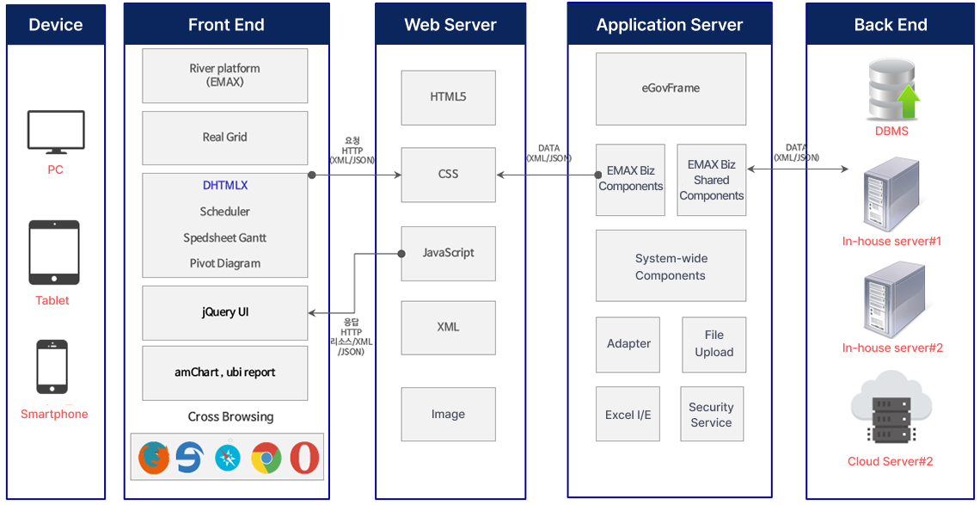980x505 pixels.
Task: Click the XML box in Web Server
Action: tap(448, 327)
